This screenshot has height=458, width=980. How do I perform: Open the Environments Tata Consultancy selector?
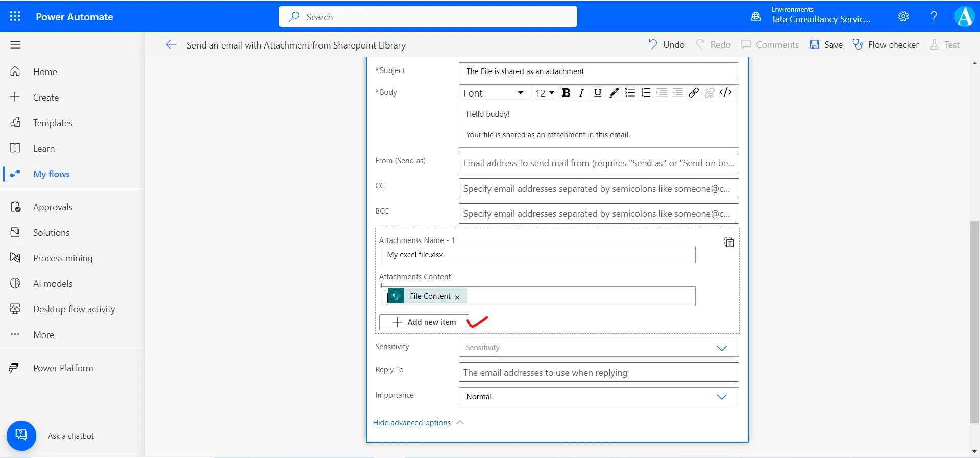[821, 15]
